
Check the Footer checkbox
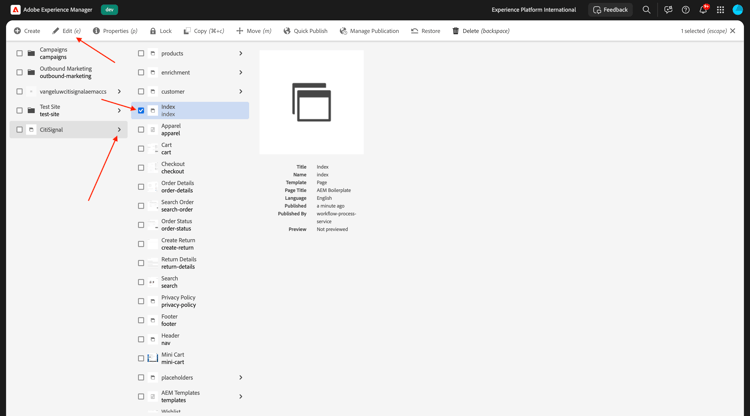[141, 320]
